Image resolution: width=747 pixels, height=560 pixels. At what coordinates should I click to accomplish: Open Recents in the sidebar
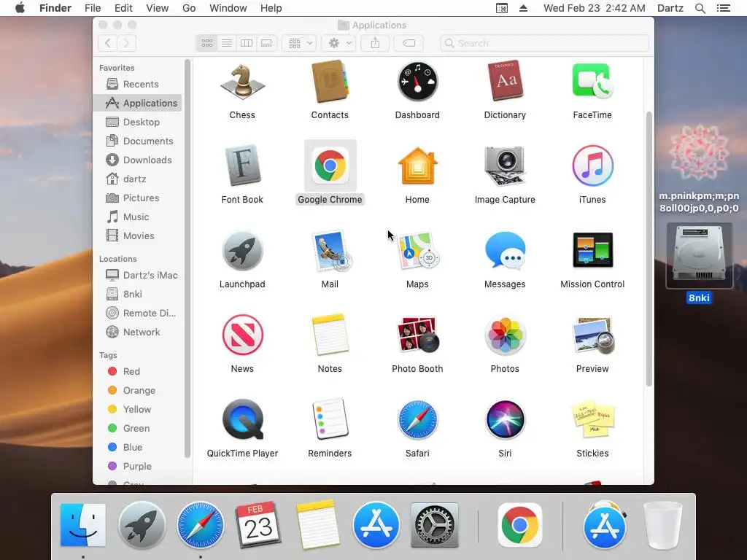coord(137,85)
